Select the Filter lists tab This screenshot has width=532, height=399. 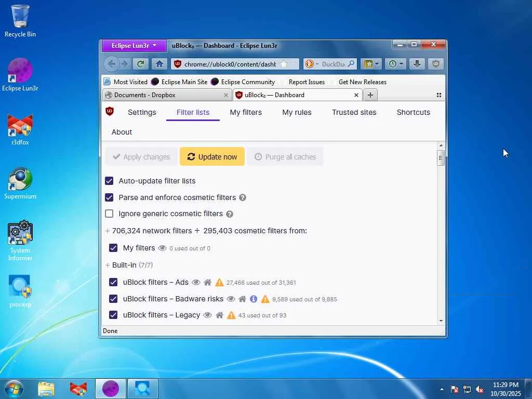pyautogui.click(x=193, y=112)
